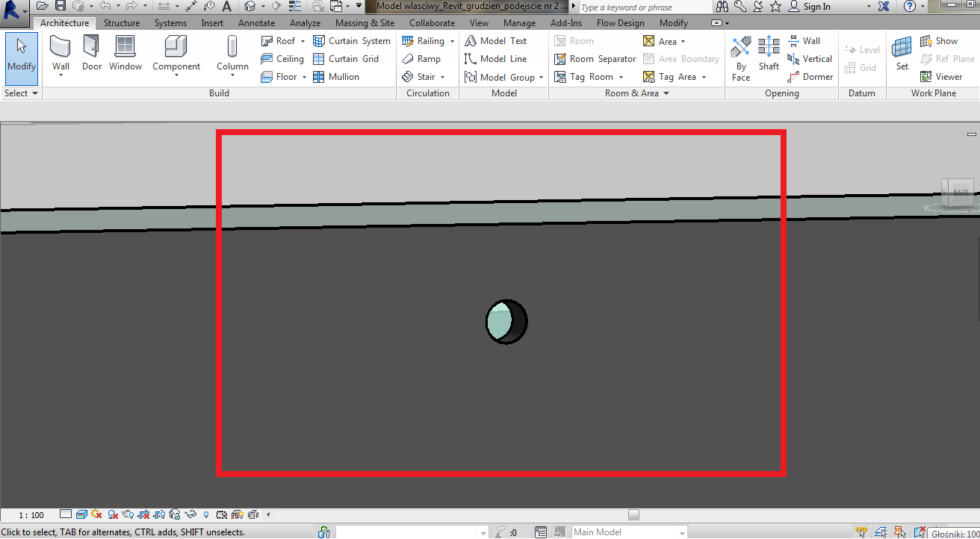This screenshot has width=980, height=539.
Task: Pick the Window tool
Action: (x=125, y=54)
